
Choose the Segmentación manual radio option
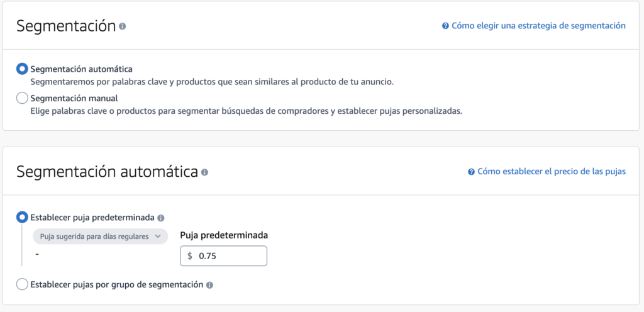[23, 98]
